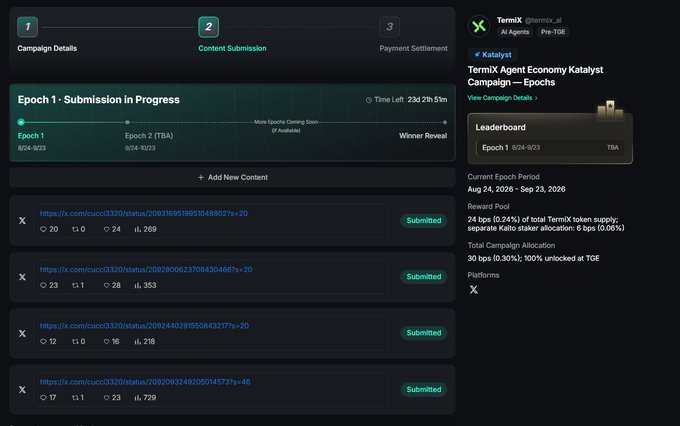
Task: Click Submitted badge on the 218-views post
Action: click(424, 333)
